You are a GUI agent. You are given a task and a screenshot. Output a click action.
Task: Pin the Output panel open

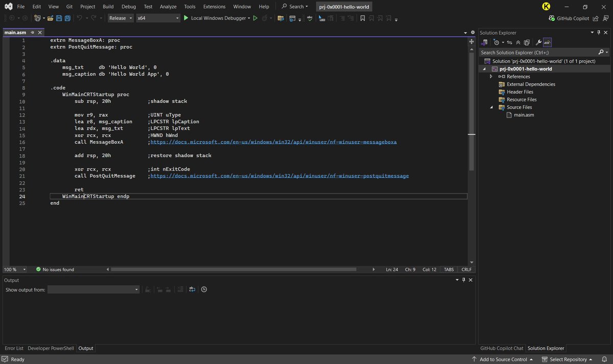(x=464, y=280)
